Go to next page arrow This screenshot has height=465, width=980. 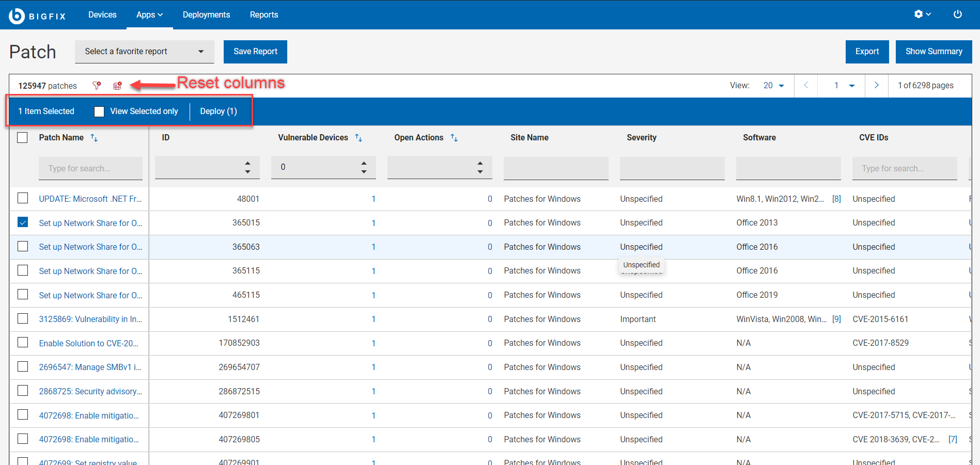click(x=876, y=86)
